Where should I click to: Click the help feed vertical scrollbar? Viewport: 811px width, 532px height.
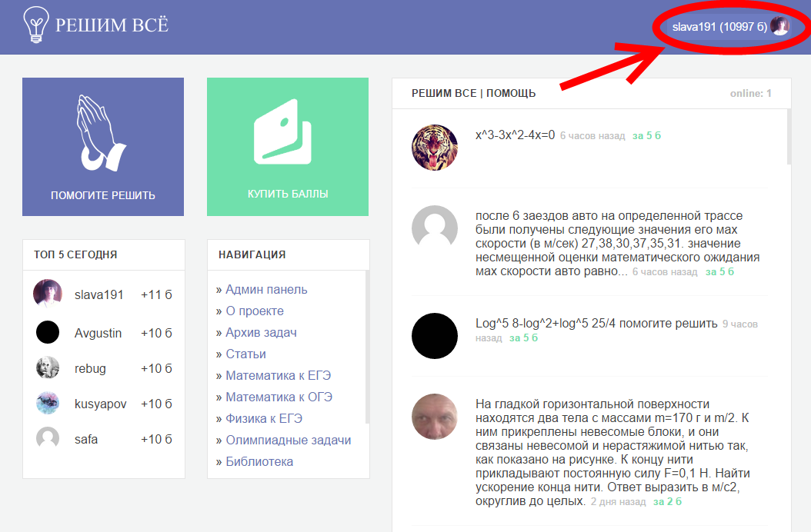point(788,137)
